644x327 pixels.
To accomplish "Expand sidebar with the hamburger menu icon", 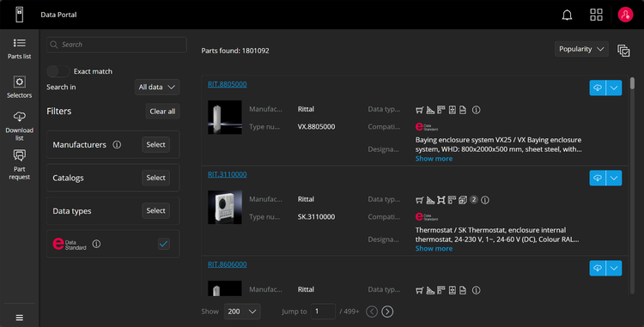I will coord(19,318).
